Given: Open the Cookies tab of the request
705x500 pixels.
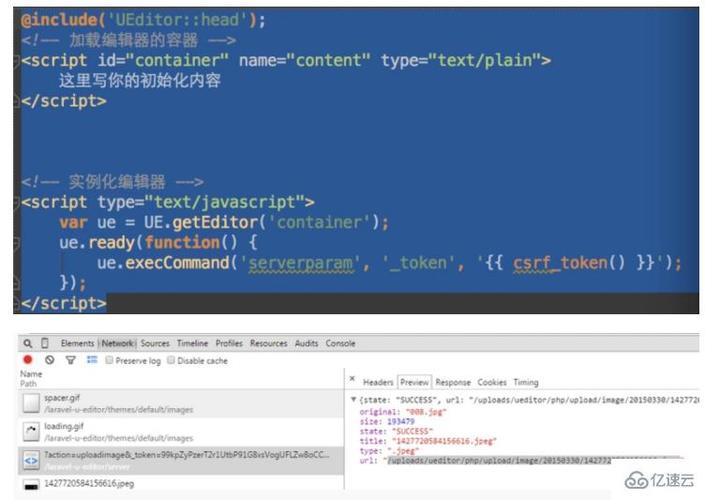Looking at the screenshot, I should (492, 383).
